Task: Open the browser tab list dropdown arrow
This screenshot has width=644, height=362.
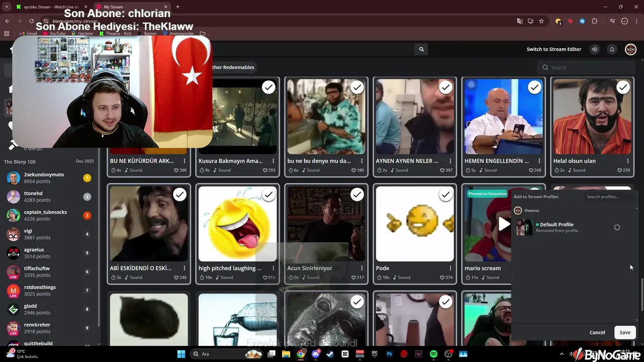Action: click(x=7, y=7)
